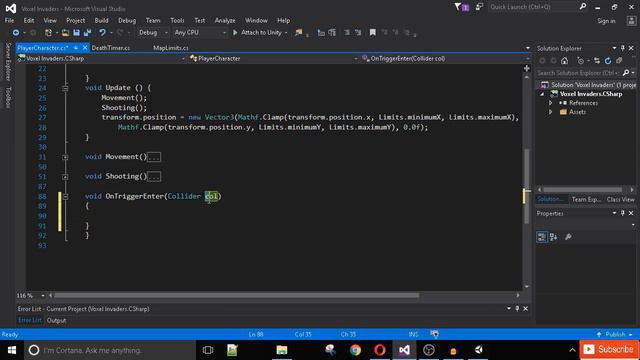640x360 pixels.
Task: Switch to the Class View tab
Action: [x=620, y=200]
